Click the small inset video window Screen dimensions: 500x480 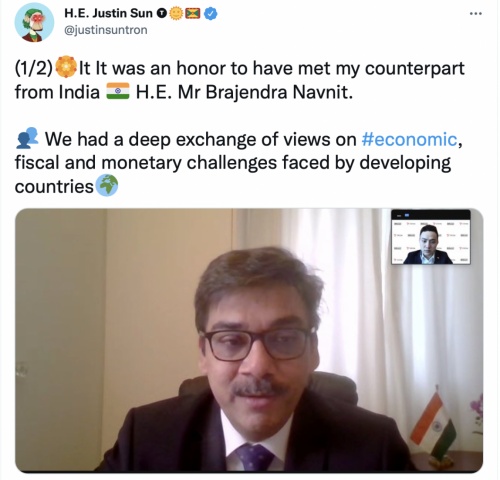coord(431,237)
